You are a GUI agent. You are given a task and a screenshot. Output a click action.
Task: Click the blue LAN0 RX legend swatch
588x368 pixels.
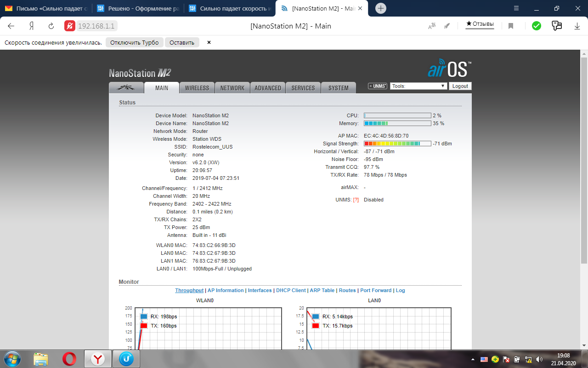tap(316, 316)
